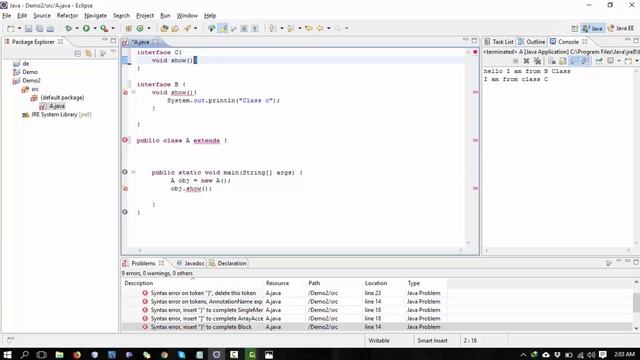Viewport: 640px width, 360px height.
Task: Click the Open Task toolbar icon
Action: [x=175, y=28]
